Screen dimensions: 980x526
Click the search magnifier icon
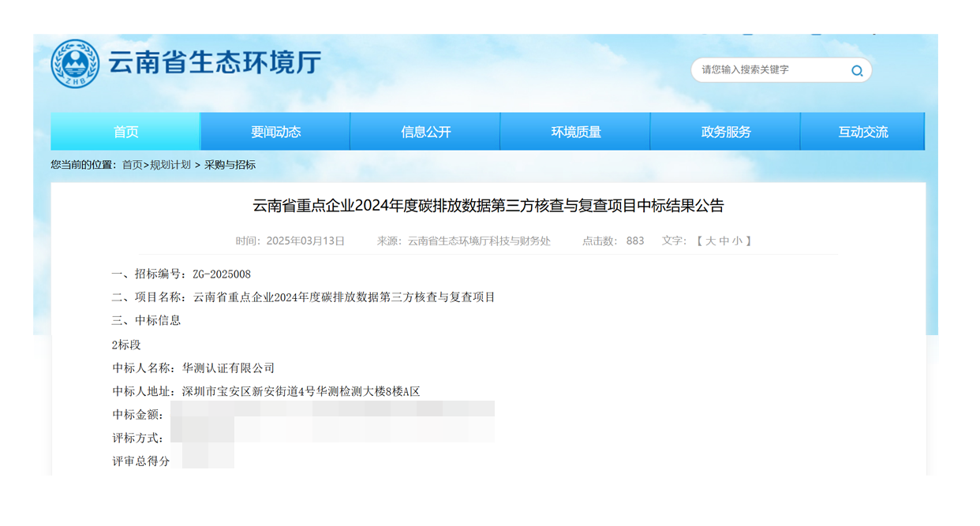point(857,71)
